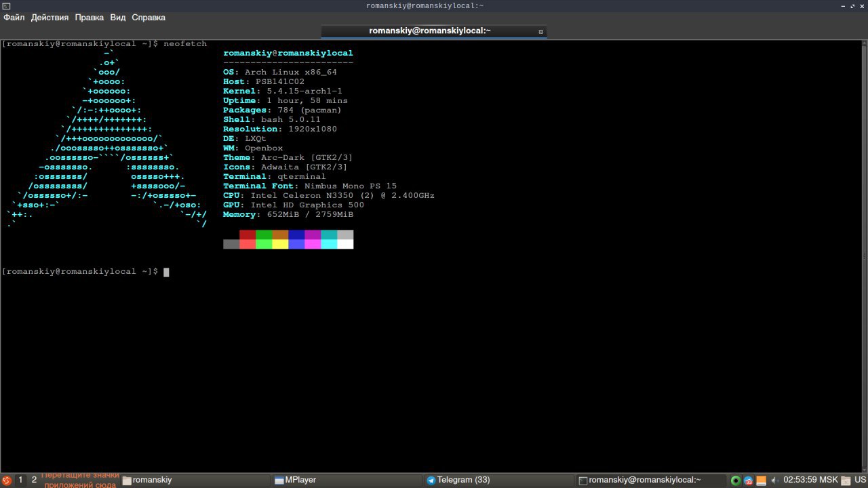Click the Host: PSB141C02 line

tap(264, 81)
